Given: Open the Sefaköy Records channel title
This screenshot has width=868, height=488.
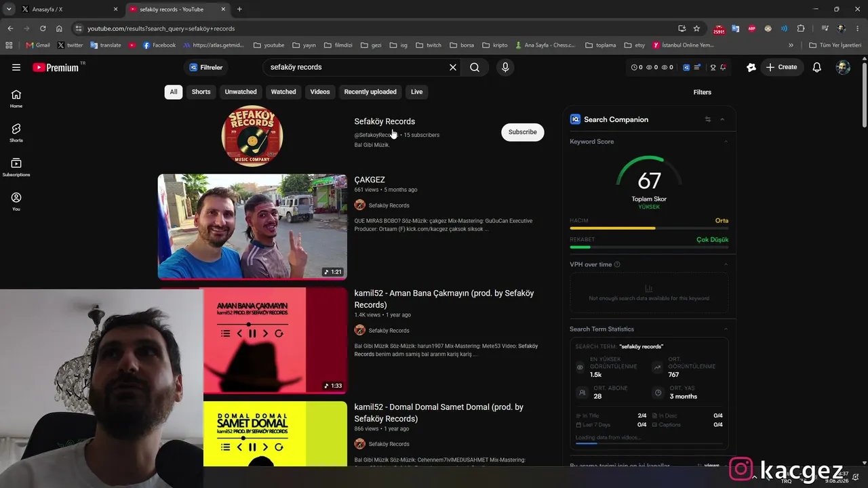Looking at the screenshot, I should [384, 121].
